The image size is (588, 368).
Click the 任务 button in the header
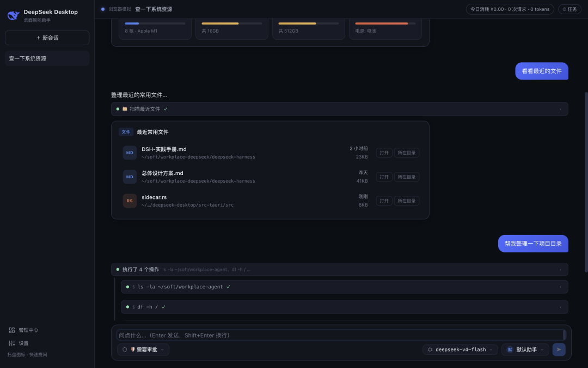pyautogui.click(x=569, y=9)
